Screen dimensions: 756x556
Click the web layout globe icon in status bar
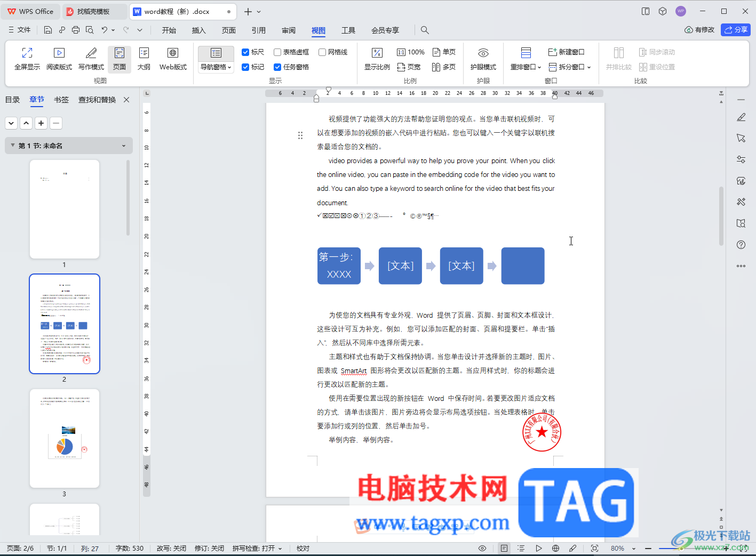pyautogui.click(x=556, y=548)
